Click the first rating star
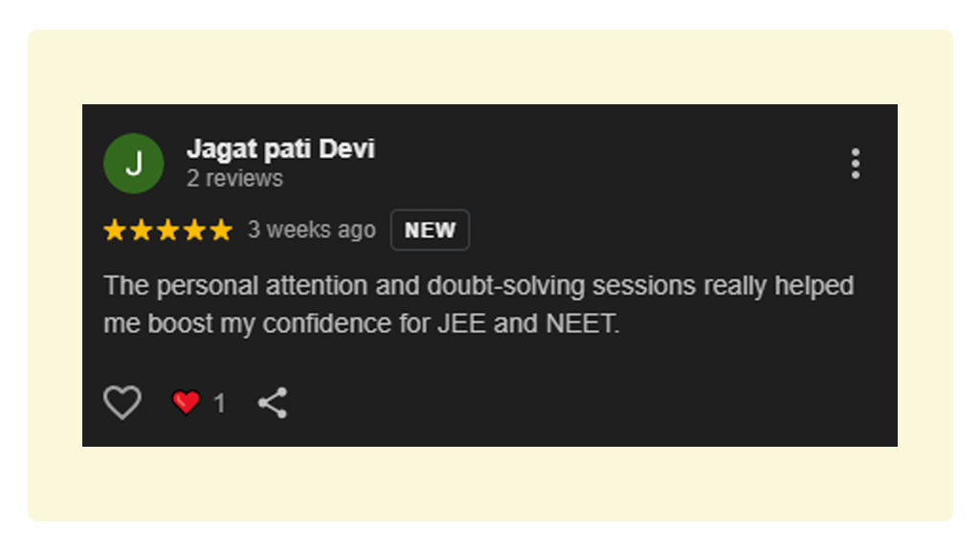 [115, 231]
